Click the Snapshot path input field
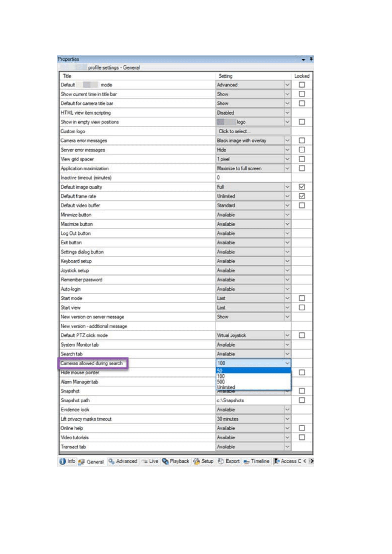 pyautogui.click(x=253, y=400)
